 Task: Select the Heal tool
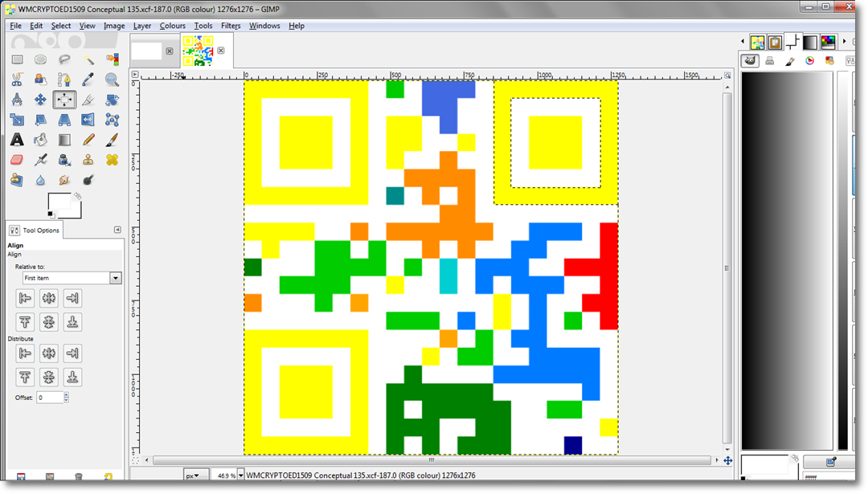[x=113, y=160]
